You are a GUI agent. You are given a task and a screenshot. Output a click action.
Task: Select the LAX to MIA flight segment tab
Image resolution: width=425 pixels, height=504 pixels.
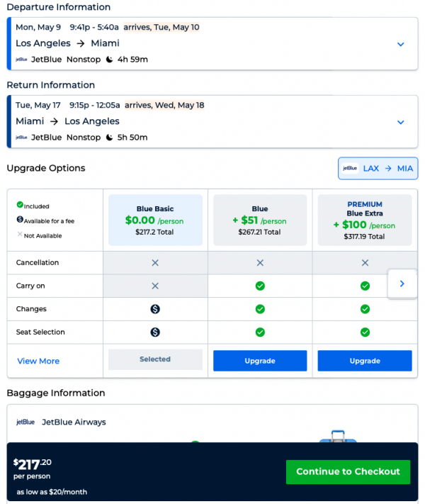(378, 169)
